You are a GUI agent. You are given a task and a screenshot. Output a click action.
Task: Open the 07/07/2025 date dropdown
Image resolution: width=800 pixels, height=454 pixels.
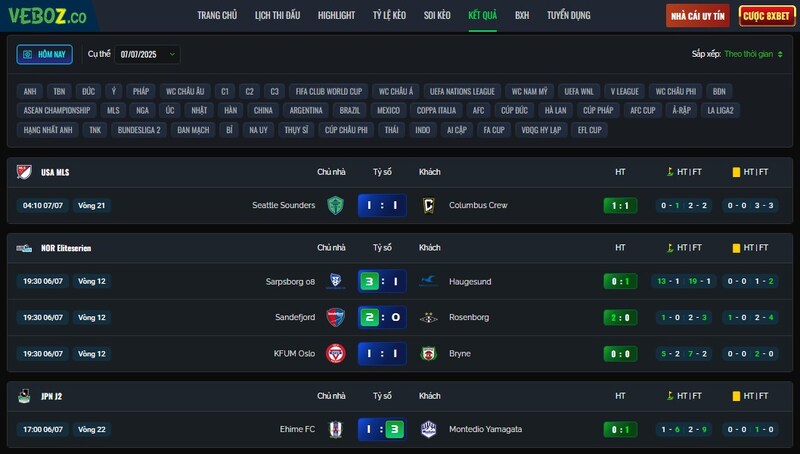(147, 55)
